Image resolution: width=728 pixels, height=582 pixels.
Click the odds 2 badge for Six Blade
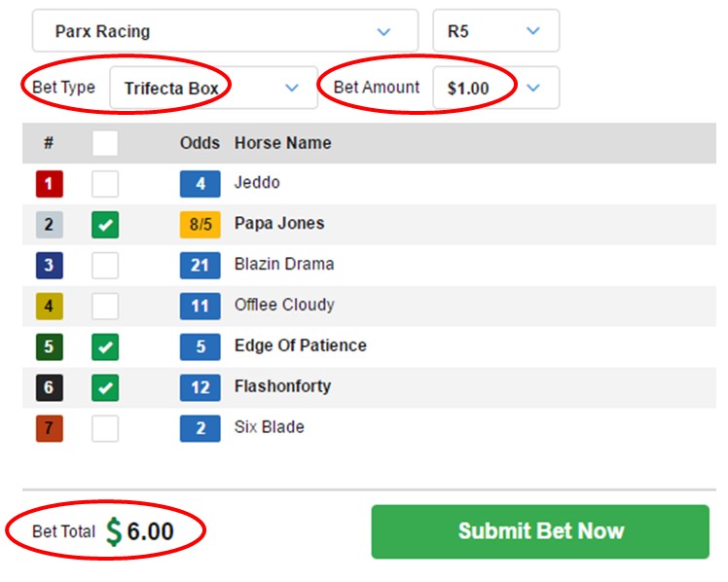coord(200,428)
